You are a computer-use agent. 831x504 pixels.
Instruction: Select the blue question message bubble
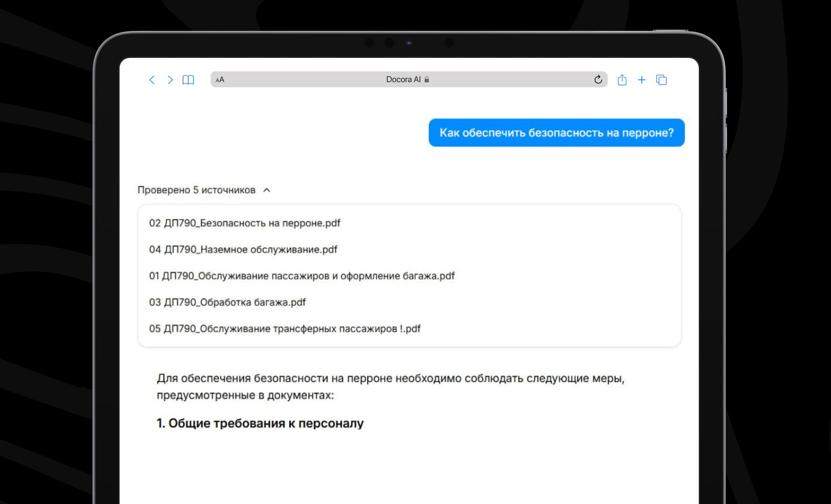click(x=556, y=133)
